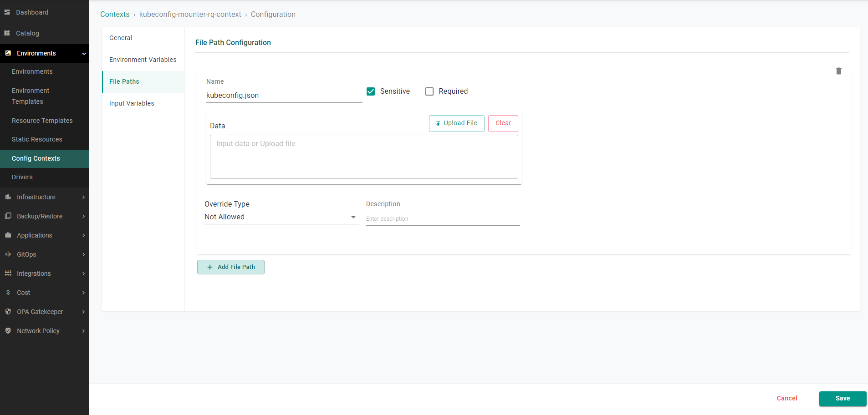Screen dimensions: 868x415
Task: Click the Clear button
Action: pos(503,123)
